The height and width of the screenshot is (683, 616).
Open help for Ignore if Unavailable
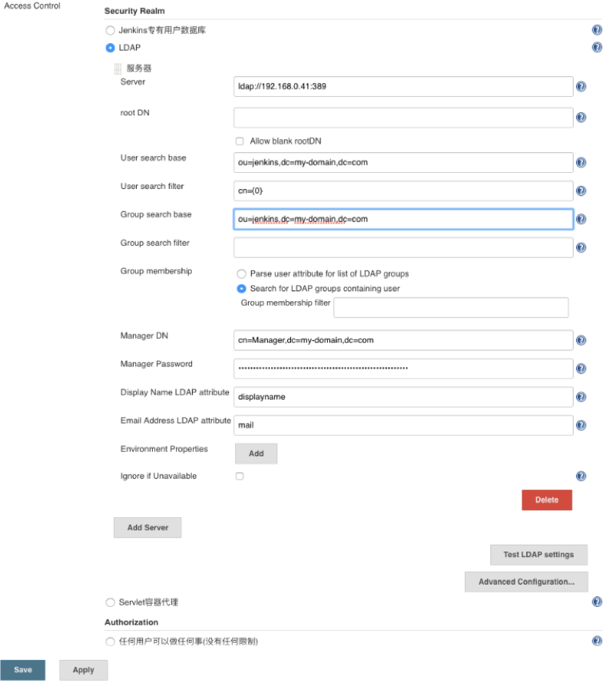581,476
